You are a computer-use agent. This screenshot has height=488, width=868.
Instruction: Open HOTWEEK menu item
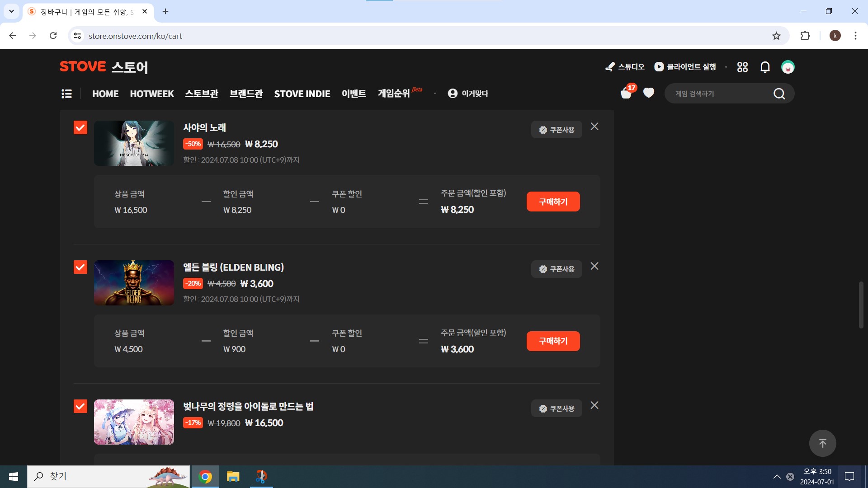tap(152, 94)
